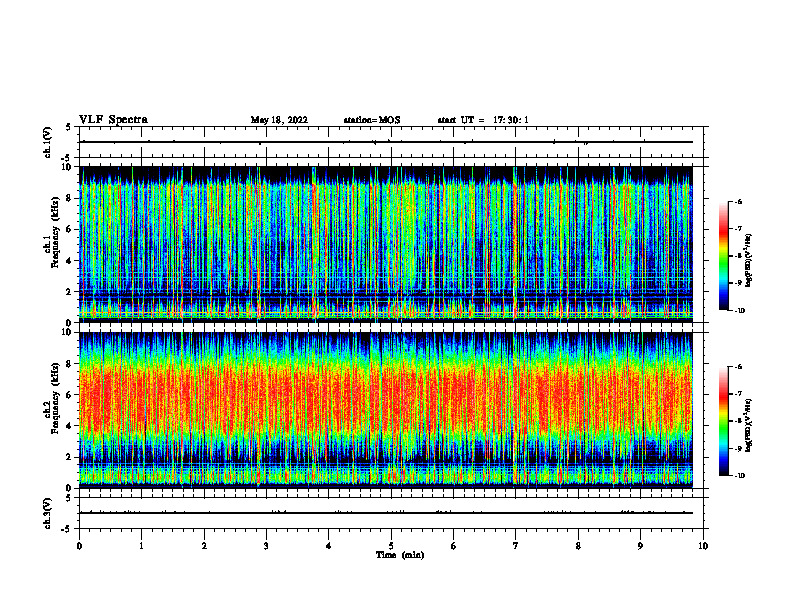Screen dimensions: 792x612
Task: Click the "8" kHz tick of ch.1 frequency axis
Action: pos(70,198)
